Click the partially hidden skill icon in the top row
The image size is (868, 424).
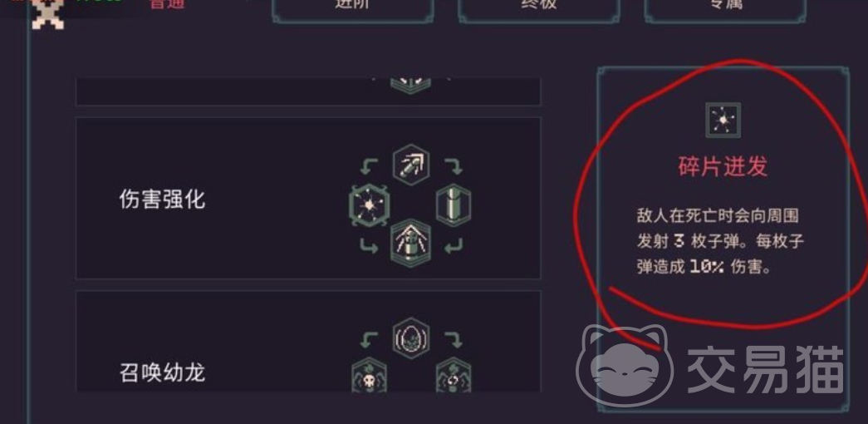(410, 86)
